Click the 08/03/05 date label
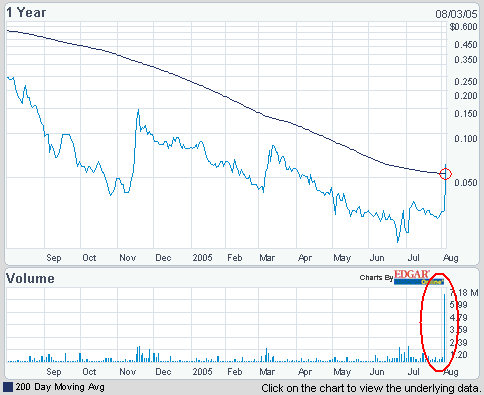Viewport: 484px width, 395px height. (x=456, y=14)
